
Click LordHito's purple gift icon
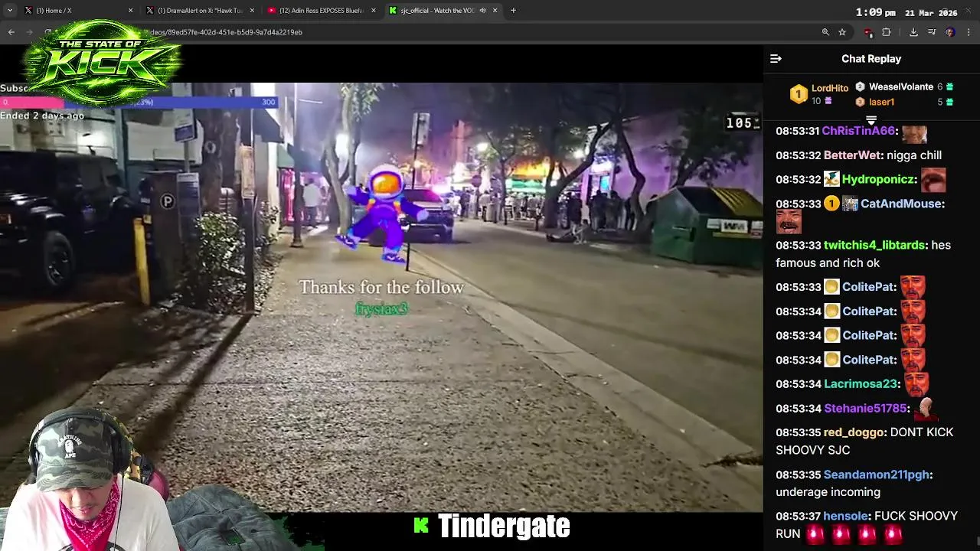[828, 101]
